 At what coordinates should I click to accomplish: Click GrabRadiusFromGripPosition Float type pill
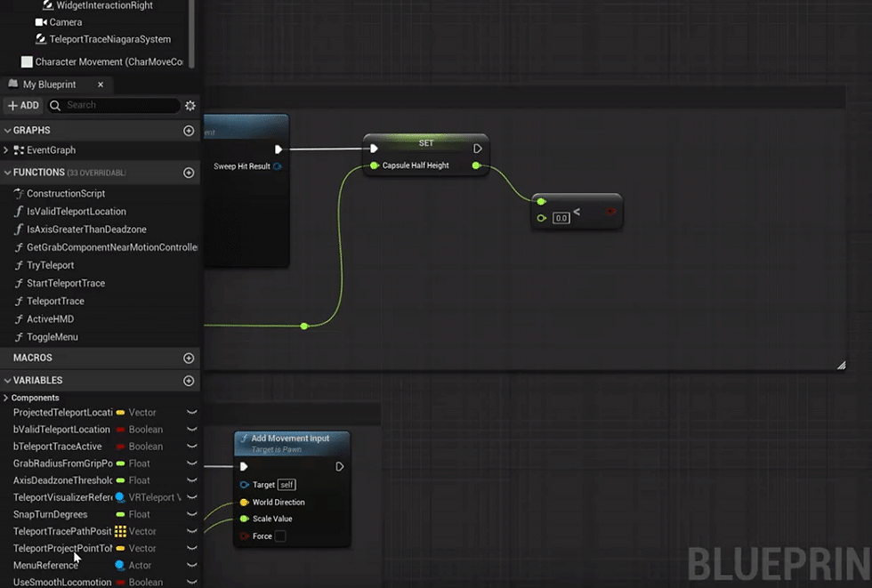pyautogui.click(x=120, y=463)
